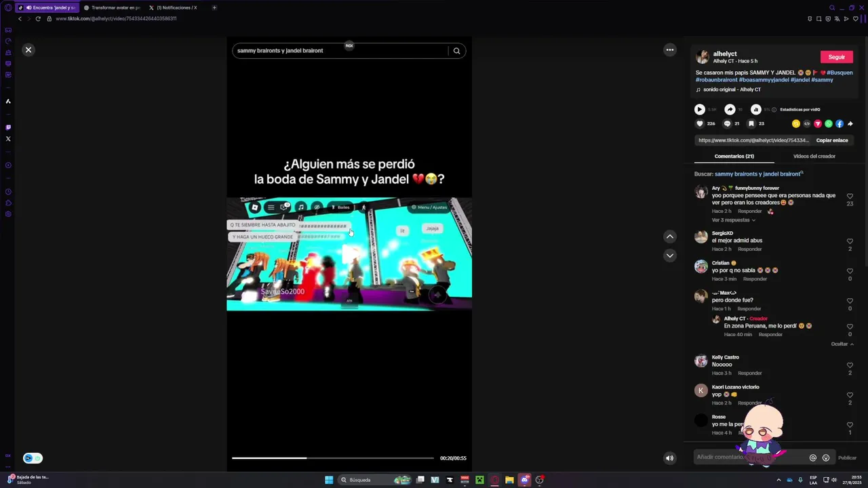868x488 pixels.
Task: Like SergioXD's comment heart
Action: click(x=850, y=241)
